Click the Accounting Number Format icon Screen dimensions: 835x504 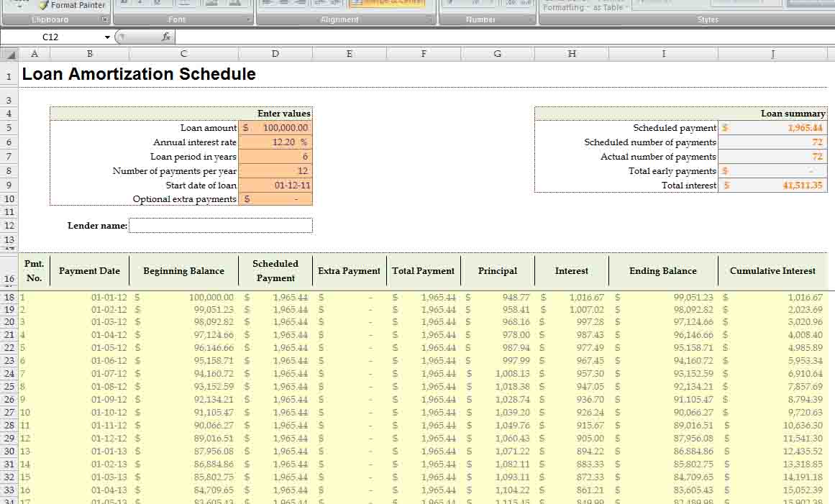pyautogui.click(x=450, y=4)
